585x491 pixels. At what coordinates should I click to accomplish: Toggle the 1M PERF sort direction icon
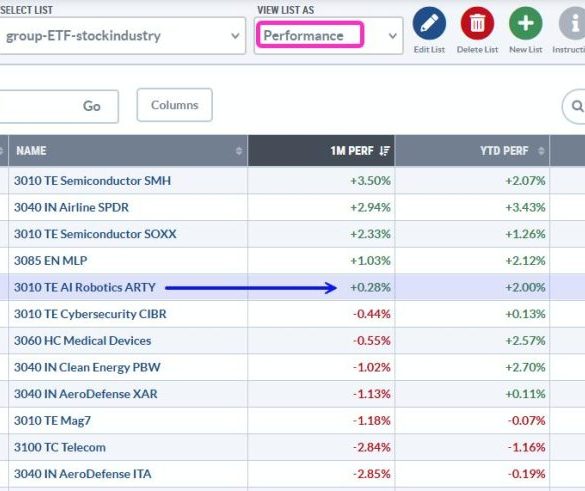[x=384, y=151]
